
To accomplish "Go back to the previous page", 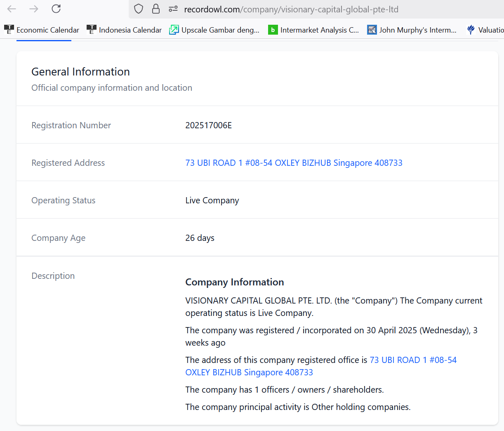I will pyautogui.click(x=12, y=9).
